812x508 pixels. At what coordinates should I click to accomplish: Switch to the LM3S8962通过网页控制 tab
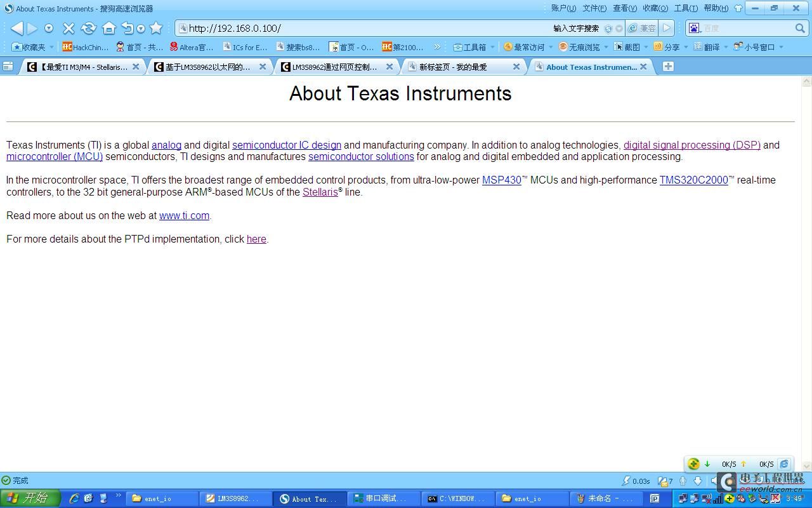[x=336, y=67]
